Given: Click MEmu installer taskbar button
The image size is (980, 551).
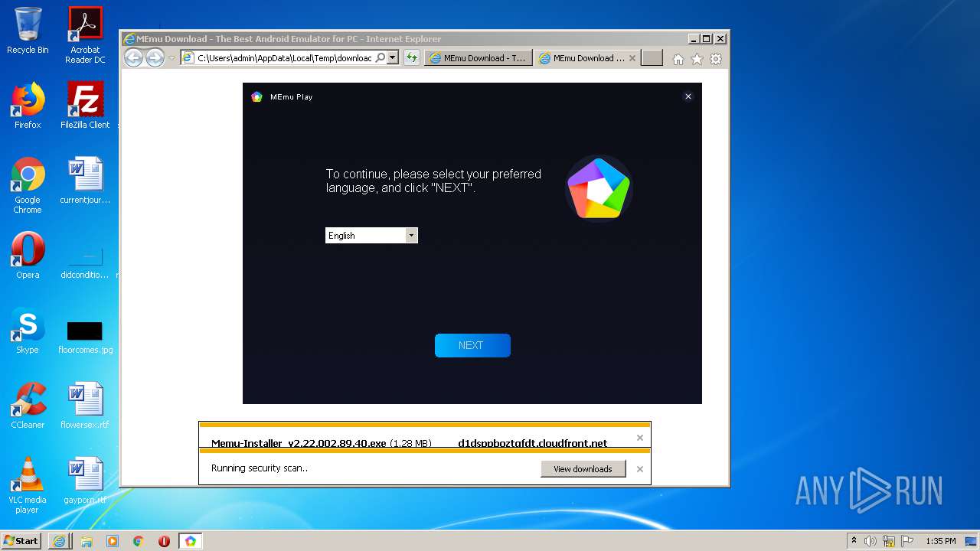Looking at the screenshot, I should click(x=190, y=541).
